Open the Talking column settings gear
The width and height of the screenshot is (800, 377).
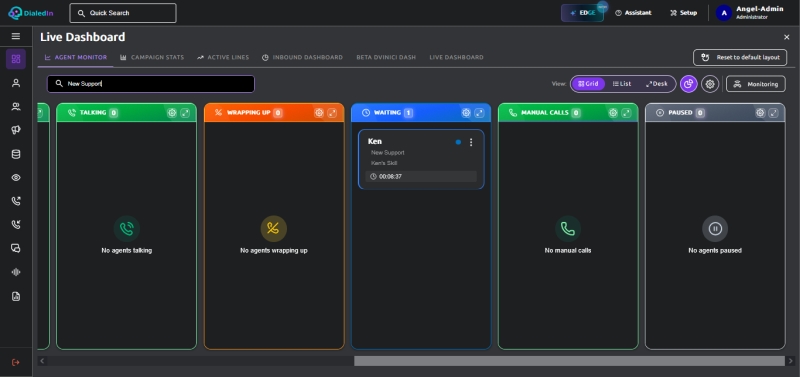172,113
